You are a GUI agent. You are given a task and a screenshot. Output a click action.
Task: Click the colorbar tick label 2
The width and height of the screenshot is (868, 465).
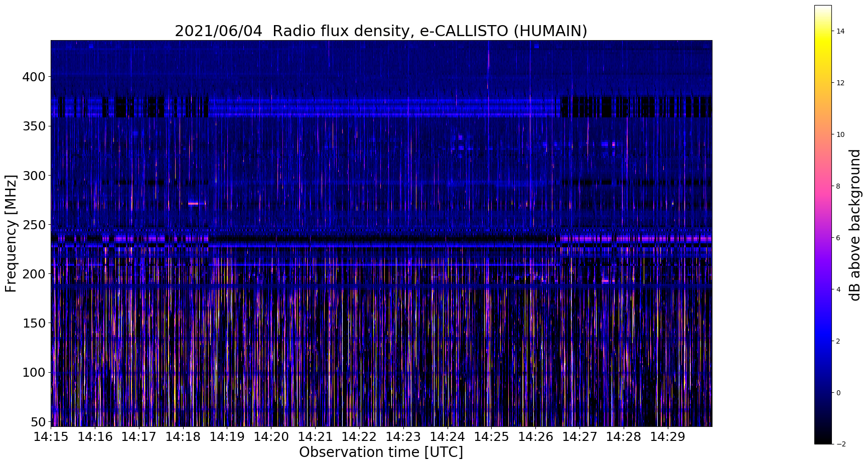point(838,341)
